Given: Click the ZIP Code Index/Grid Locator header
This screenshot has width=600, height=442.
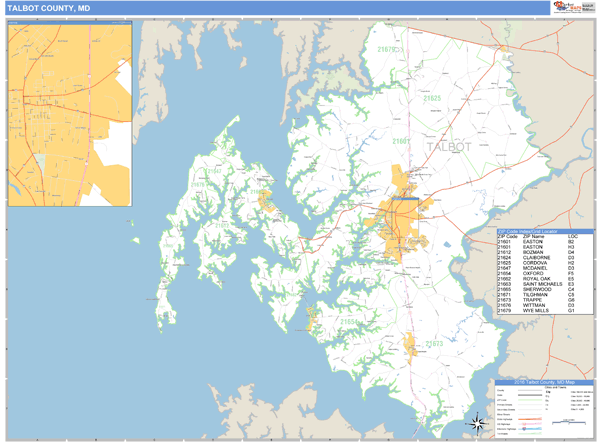Looking at the screenshot, I should pos(545,230).
